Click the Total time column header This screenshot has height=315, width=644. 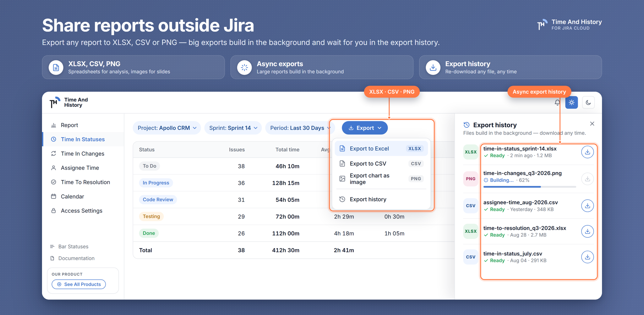[x=287, y=150]
